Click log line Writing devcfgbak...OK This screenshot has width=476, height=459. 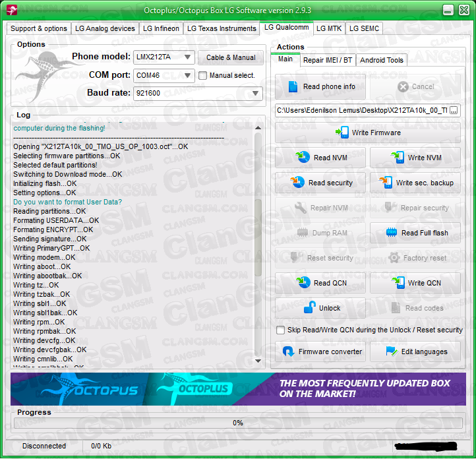coord(49,350)
